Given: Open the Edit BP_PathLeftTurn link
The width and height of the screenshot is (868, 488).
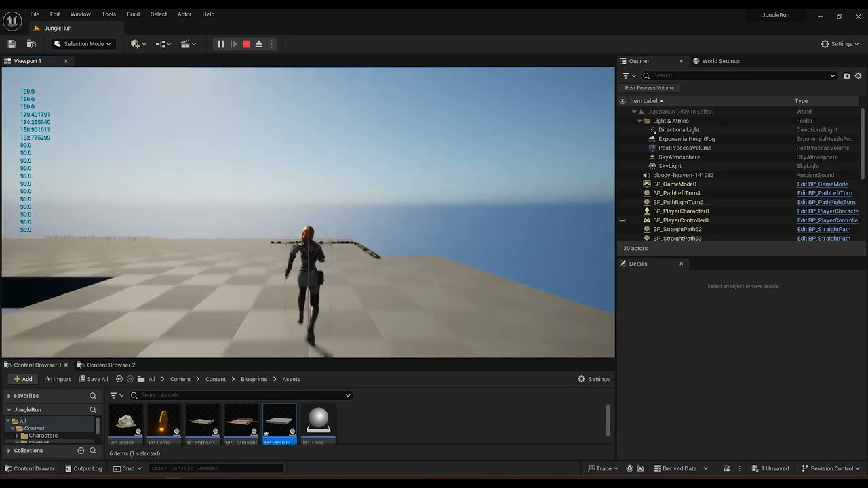Looking at the screenshot, I should [x=825, y=193].
